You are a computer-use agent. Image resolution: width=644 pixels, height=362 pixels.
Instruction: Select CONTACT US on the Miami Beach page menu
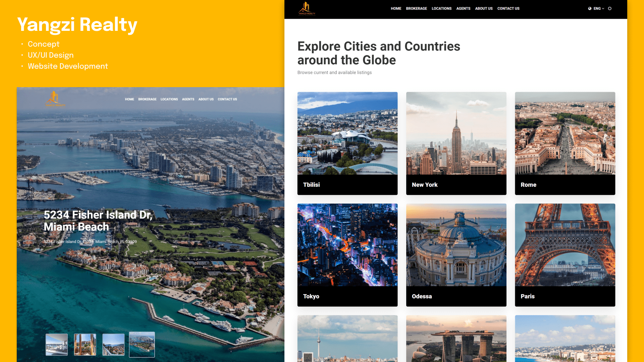(227, 99)
